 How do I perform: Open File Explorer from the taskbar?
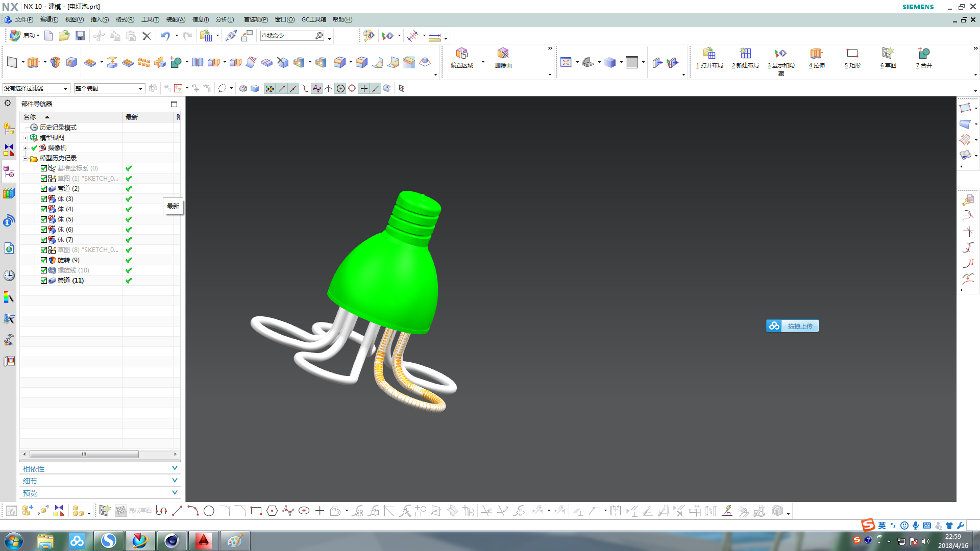[45, 541]
